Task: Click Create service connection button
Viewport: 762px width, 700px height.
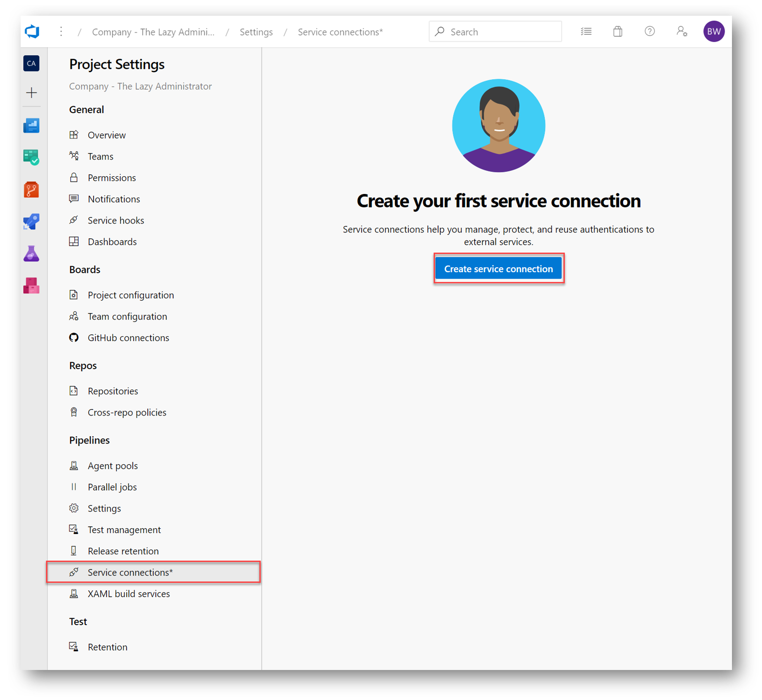Action: 498,269
